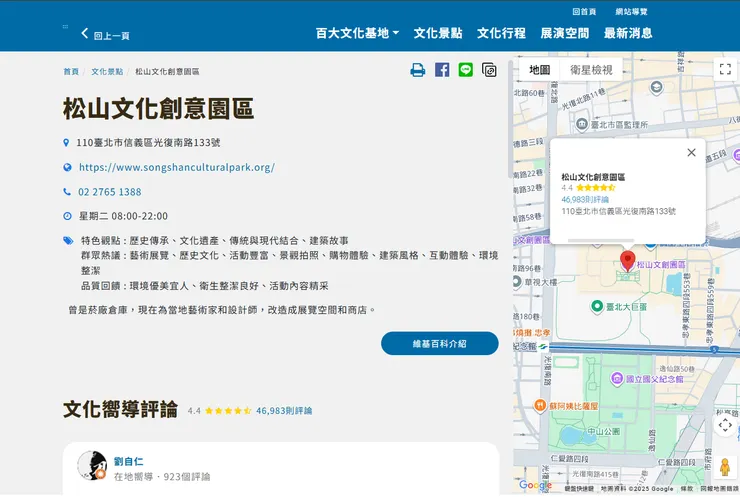Open 網站導覽 top link
The width and height of the screenshot is (740, 497).
point(631,12)
